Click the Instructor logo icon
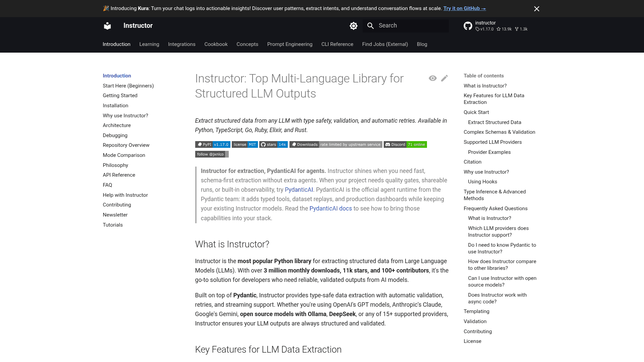The width and height of the screenshot is (644, 362). pos(107,26)
